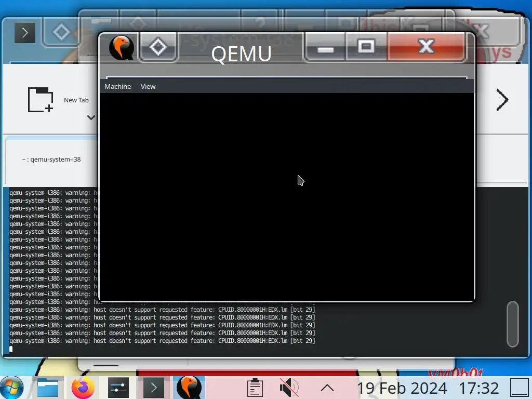
Task: Switch to the terminal taskbar entry
Action: pos(153,388)
